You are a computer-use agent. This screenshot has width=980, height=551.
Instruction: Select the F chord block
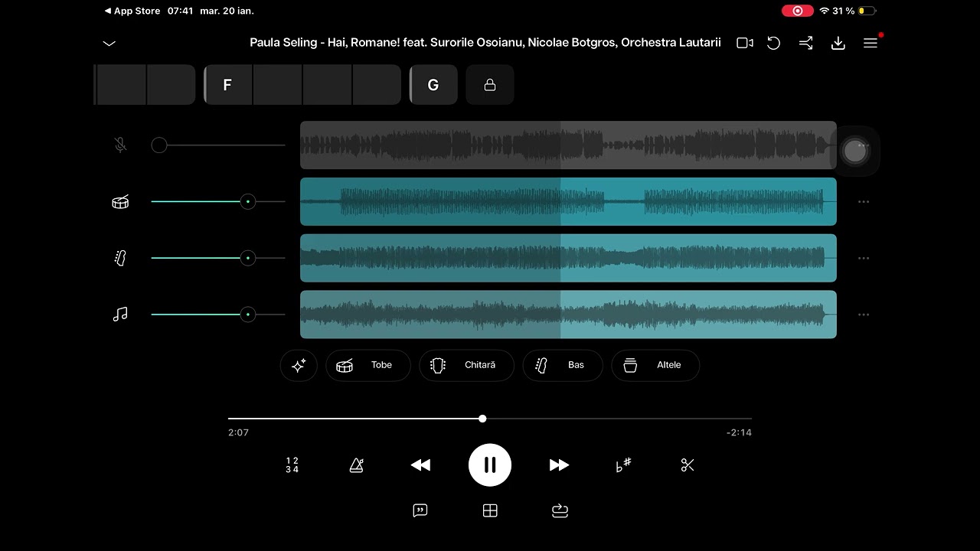coord(227,85)
